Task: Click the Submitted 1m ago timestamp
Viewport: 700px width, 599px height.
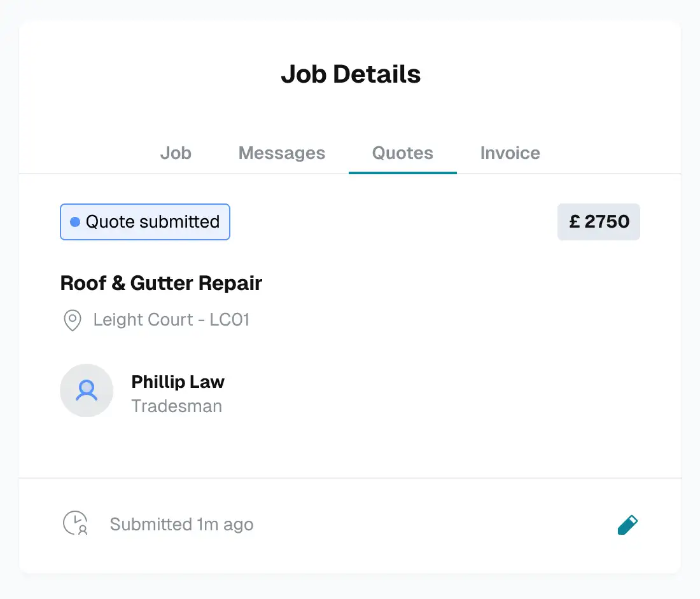Action: click(182, 524)
